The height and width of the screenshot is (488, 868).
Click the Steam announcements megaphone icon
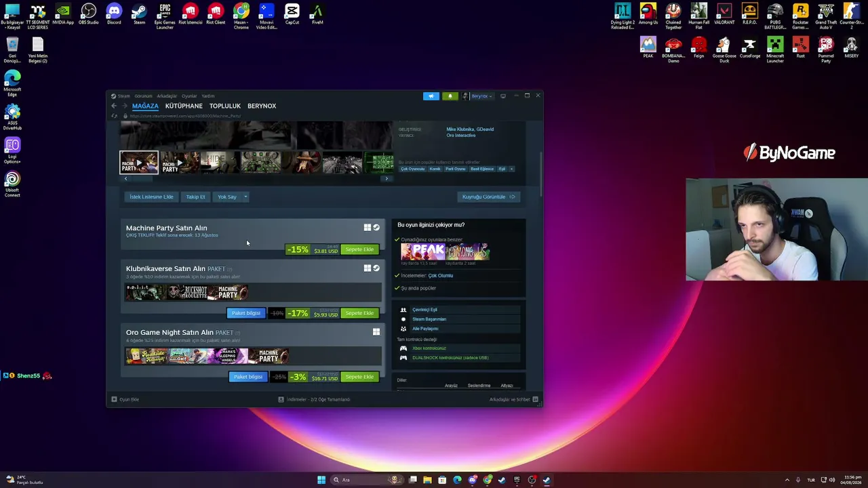click(431, 96)
